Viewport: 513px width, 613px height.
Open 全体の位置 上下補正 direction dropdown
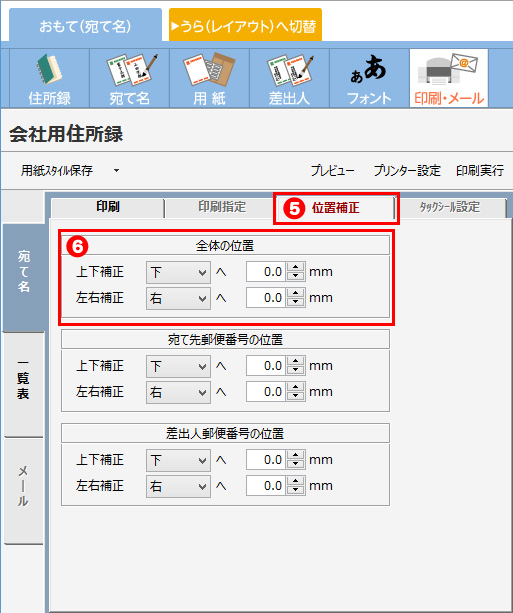point(178,272)
